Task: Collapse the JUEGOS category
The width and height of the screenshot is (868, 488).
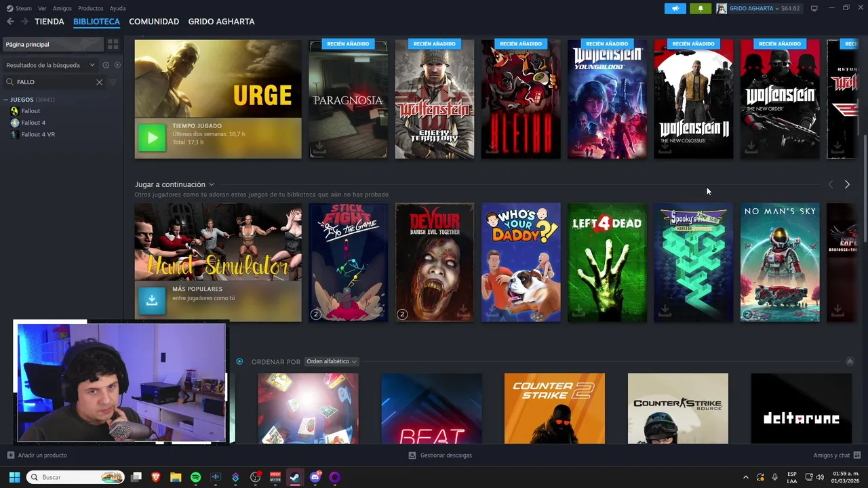Action: point(6,100)
